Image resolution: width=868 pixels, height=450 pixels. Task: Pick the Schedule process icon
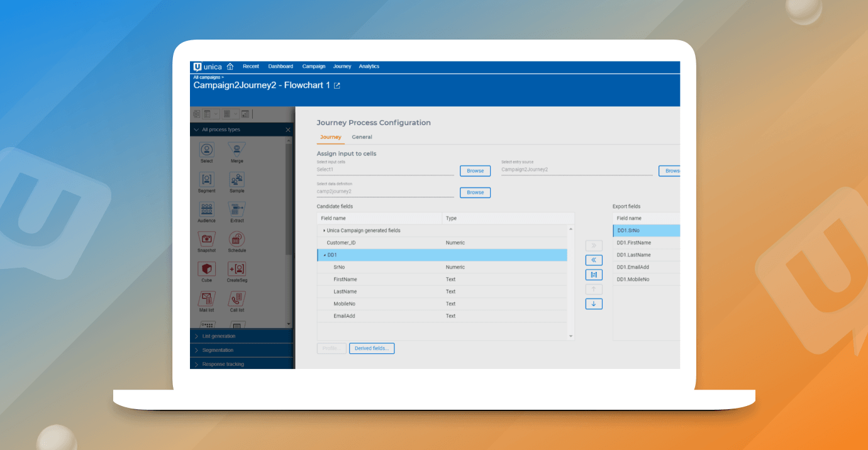[236, 239]
